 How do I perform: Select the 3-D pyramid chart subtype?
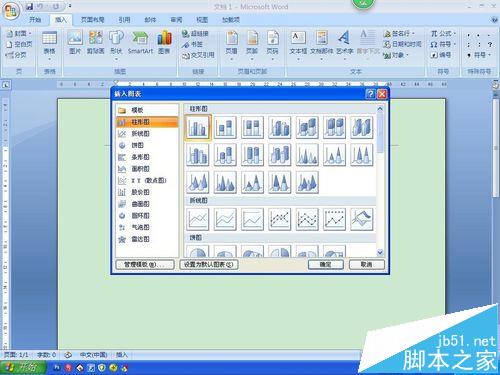(307, 183)
